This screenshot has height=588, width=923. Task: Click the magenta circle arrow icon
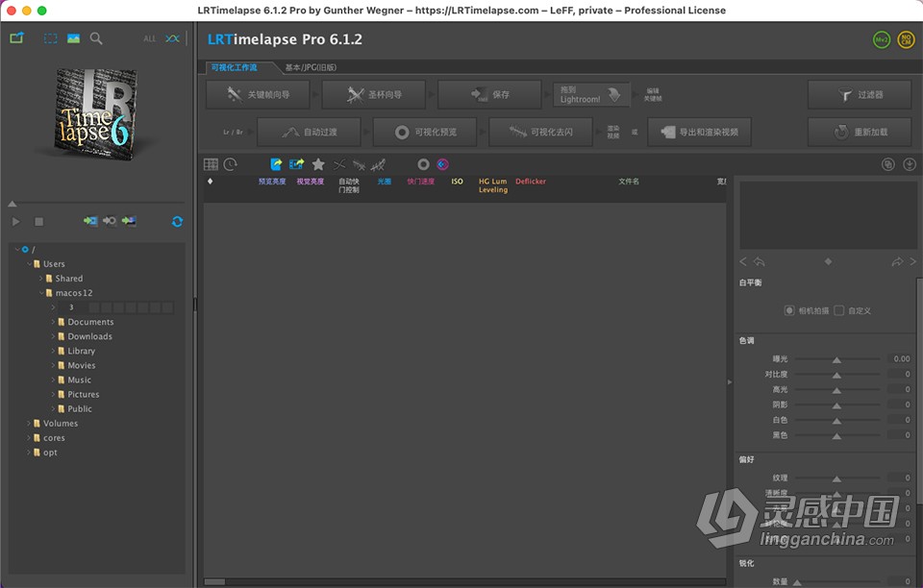(x=442, y=164)
